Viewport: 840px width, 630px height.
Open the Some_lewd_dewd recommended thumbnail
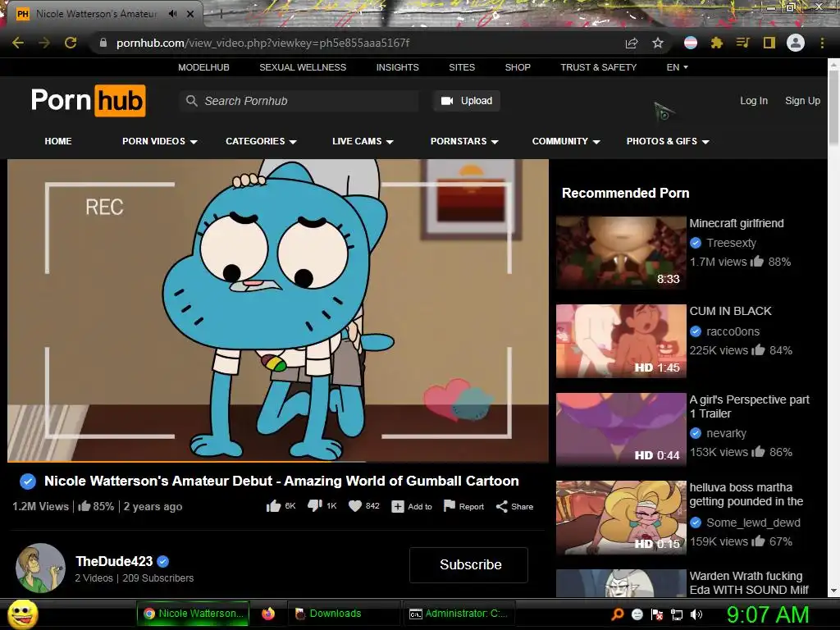coord(621,518)
